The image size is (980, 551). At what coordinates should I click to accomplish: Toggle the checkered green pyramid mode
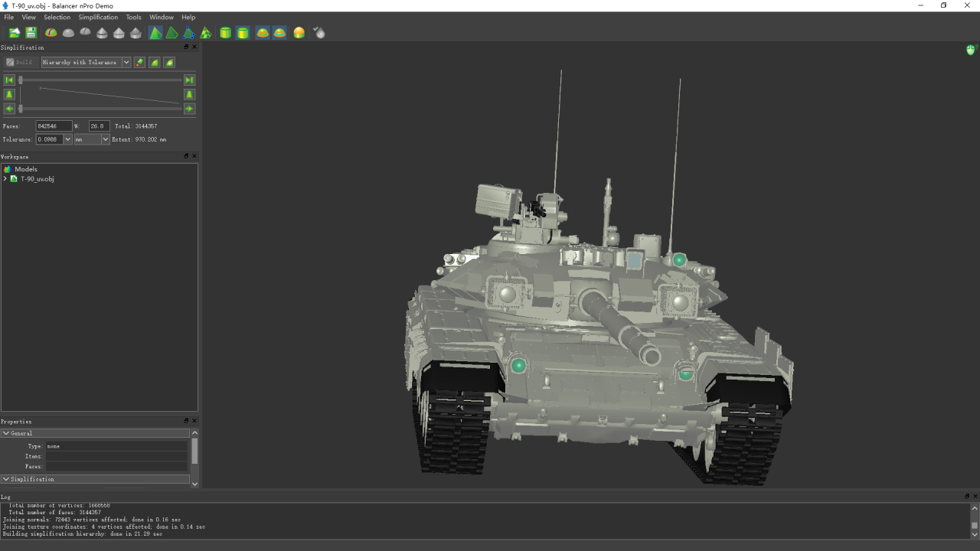click(x=206, y=32)
